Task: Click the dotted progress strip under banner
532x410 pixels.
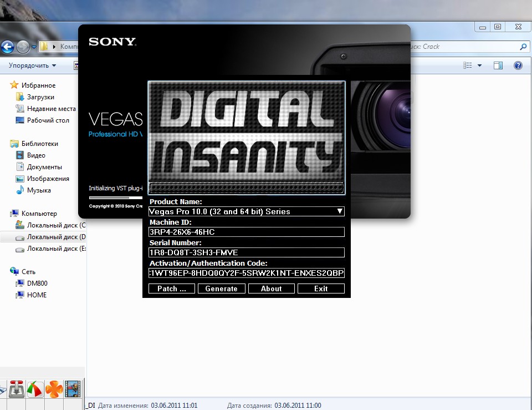Action: point(247,188)
